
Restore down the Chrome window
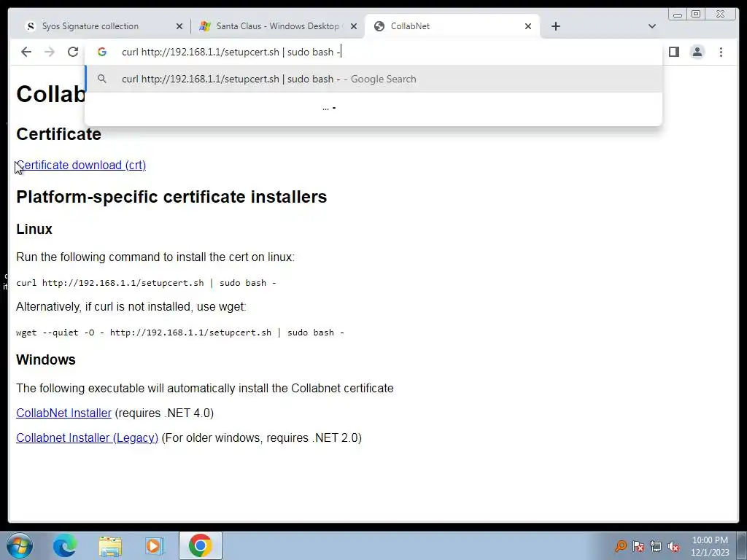[695, 15]
